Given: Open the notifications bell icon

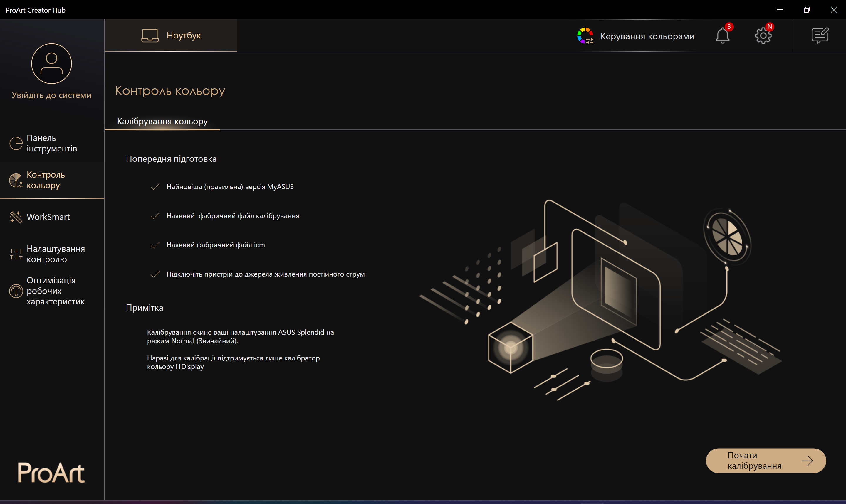Looking at the screenshot, I should pos(722,35).
